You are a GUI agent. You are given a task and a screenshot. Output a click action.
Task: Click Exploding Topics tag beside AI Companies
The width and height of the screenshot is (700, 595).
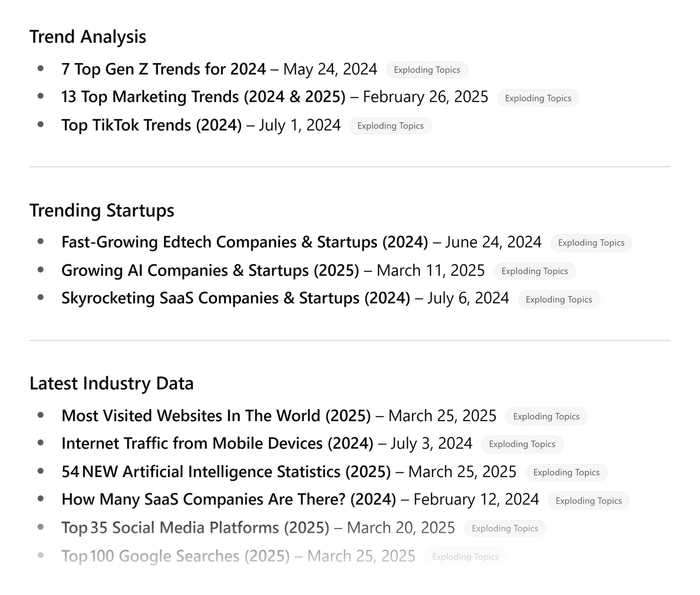coord(535,271)
